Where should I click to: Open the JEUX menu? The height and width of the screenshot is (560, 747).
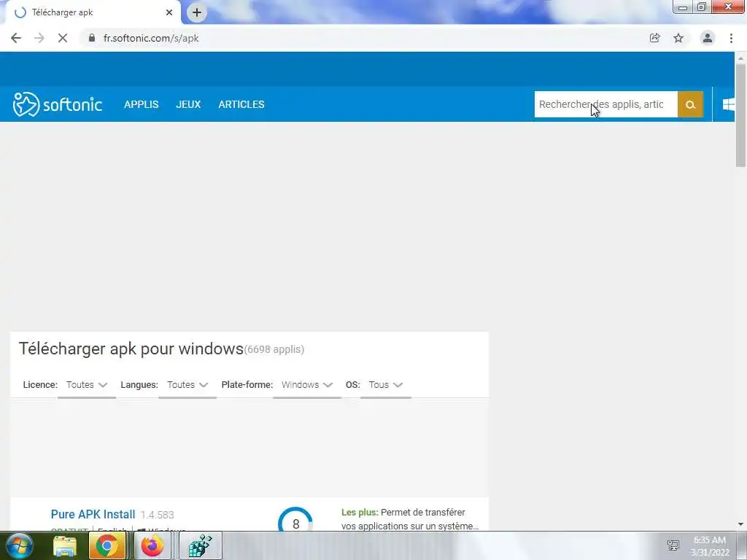[x=188, y=104]
